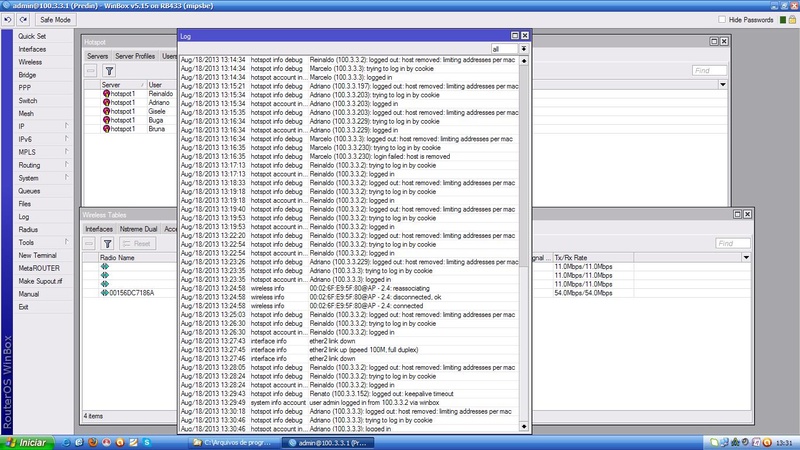Open Files from the sidebar
800x450 pixels.
24,204
